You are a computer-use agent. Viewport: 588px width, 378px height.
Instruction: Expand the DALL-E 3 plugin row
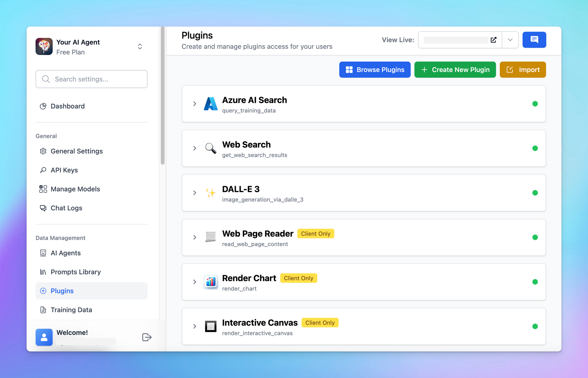point(195,193)
